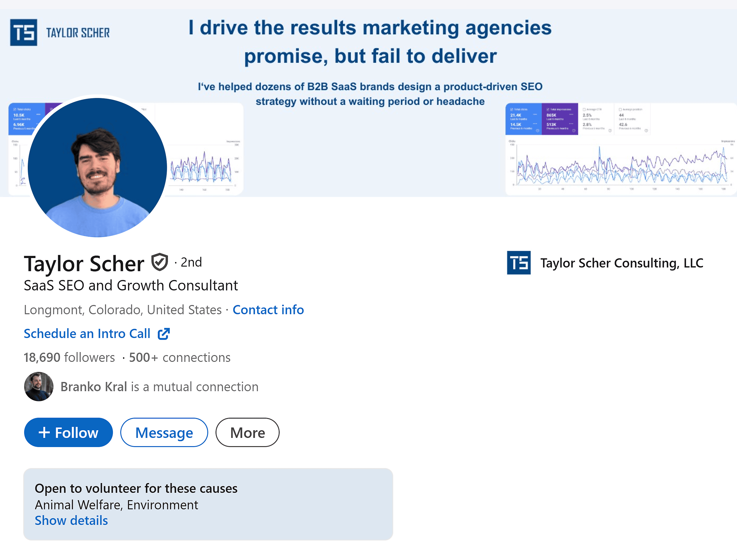
Task: Click the Taylor Scher name heading
Action: [x=84, y=264]
